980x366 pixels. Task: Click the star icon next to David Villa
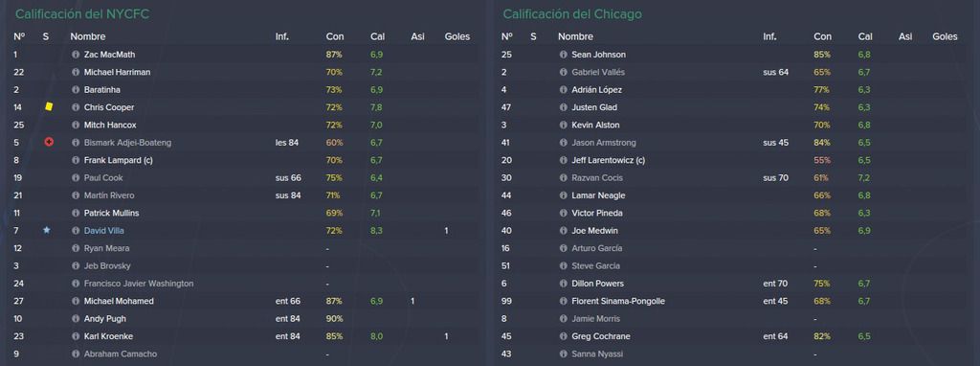(46, 230)
